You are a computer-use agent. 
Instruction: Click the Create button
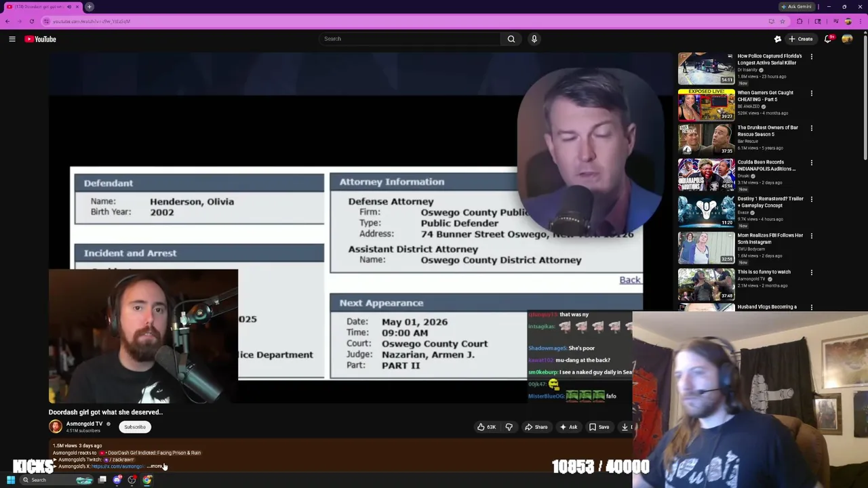[800, 39]
